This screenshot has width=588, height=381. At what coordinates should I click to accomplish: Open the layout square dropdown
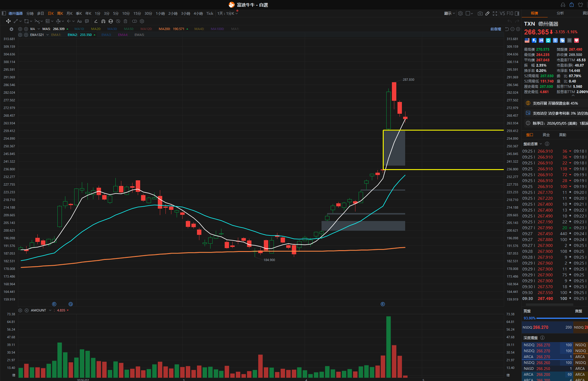point(469,13)
